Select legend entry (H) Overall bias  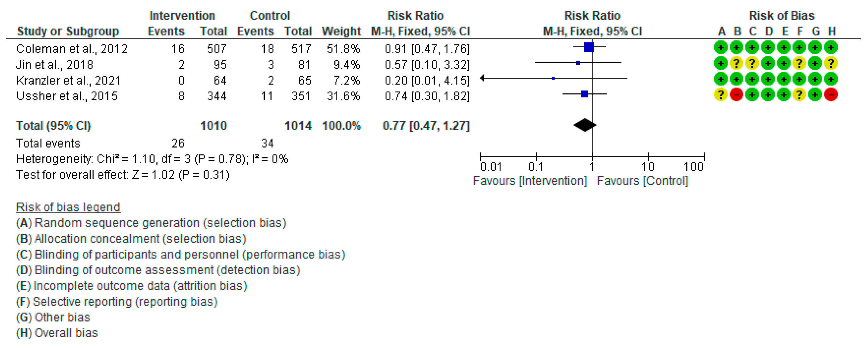click(x=57, y=333)
